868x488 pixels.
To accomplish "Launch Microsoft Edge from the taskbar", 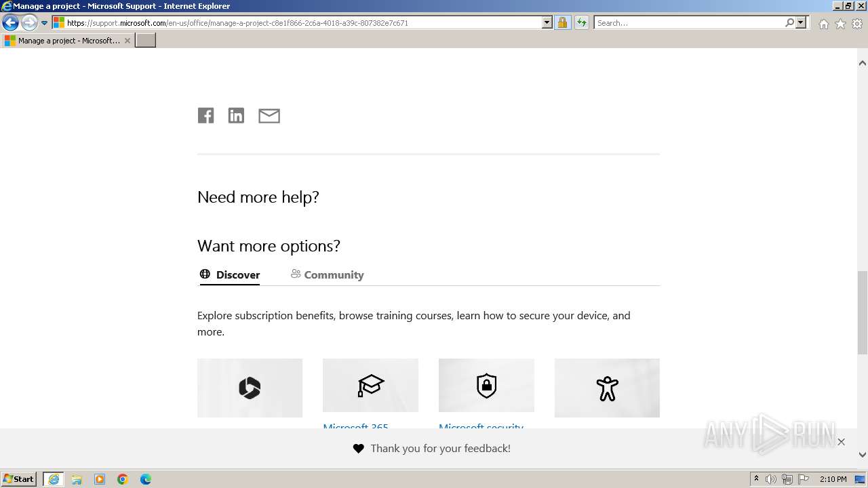I will pyautogui.click(x=146, y=479).
